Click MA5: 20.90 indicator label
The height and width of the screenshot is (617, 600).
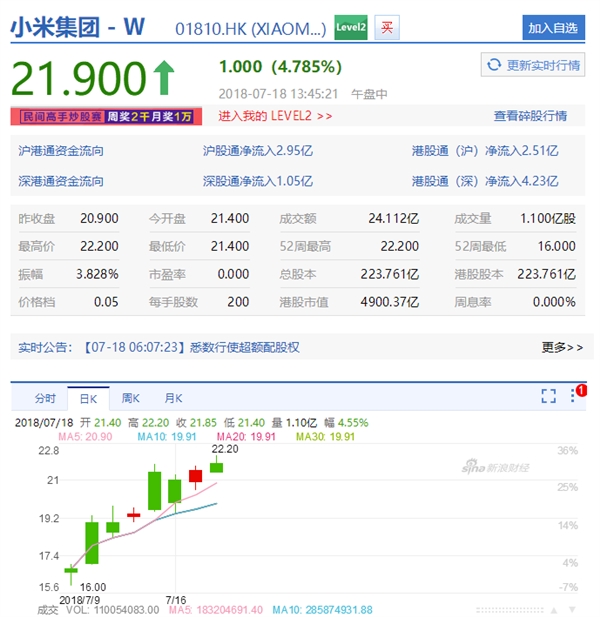[x=85, y=437]
